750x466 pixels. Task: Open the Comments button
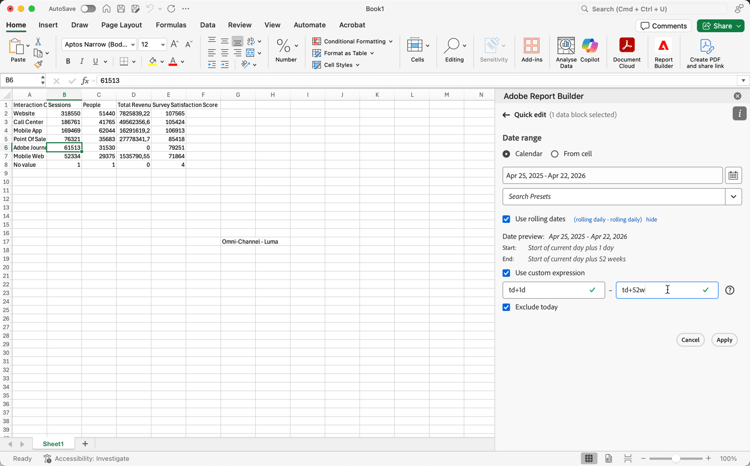coord(663,26)
